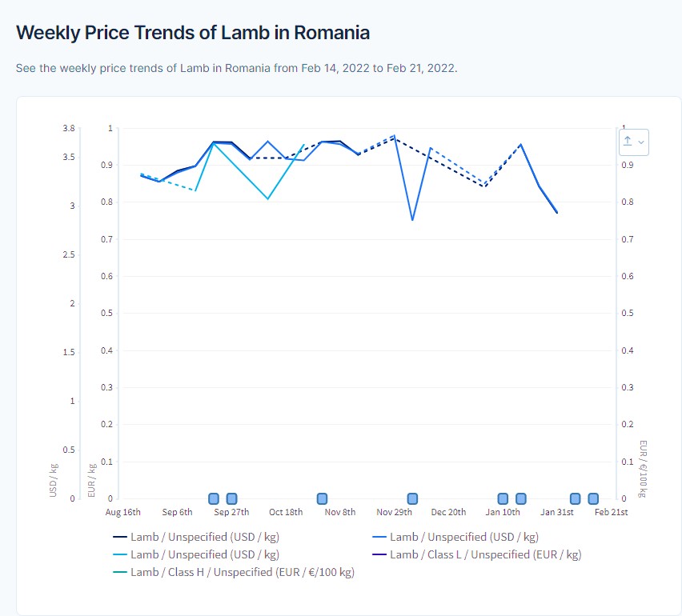
Task: Open the second marker right of Jan 10th
Action: (x=521, y=498)
